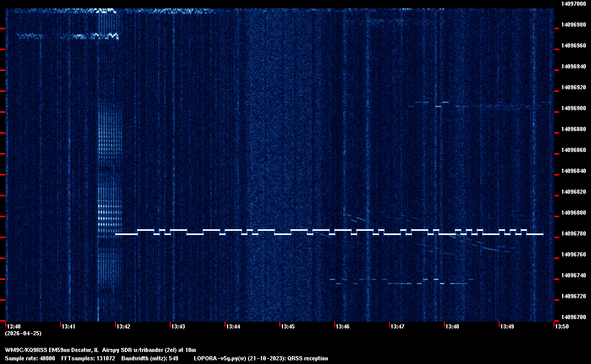Click the Bandwidth (mHz): 549 text
The width and height of the screenshot is (591, 364).
click(150, 358)
